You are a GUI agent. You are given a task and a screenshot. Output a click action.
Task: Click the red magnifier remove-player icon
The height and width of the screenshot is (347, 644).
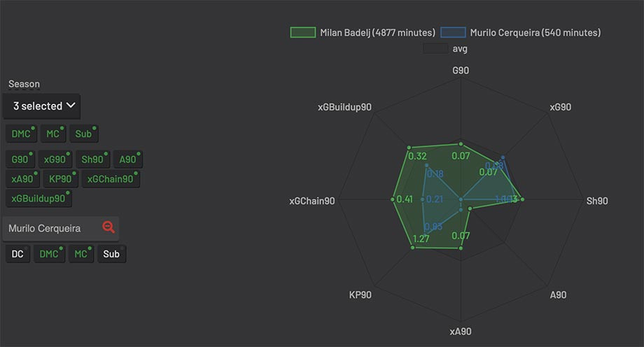(x=108, y=227)
